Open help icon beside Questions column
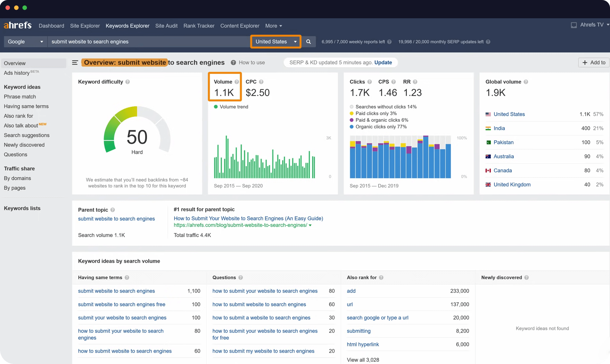610x364 pixels. (x=241, y=277)
